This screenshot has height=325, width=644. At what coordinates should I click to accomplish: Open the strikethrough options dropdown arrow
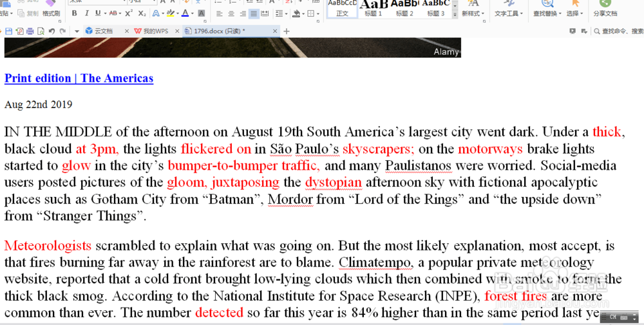coord(120,14)
